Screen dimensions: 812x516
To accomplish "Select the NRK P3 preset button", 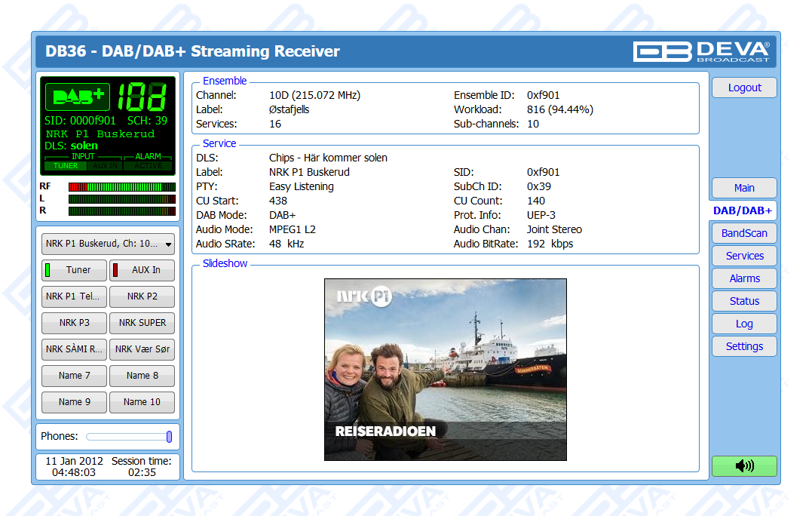I will click(74, 323).
